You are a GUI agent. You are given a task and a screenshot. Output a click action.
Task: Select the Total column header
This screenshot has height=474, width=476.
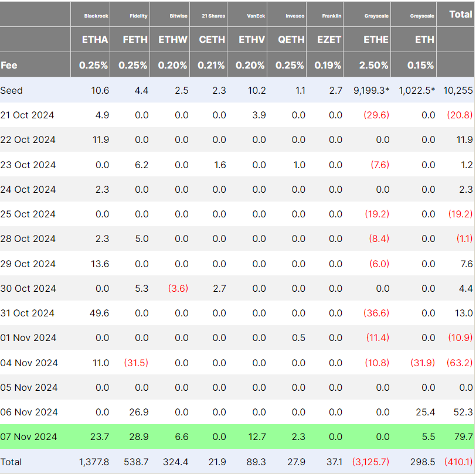click(461, 14)
